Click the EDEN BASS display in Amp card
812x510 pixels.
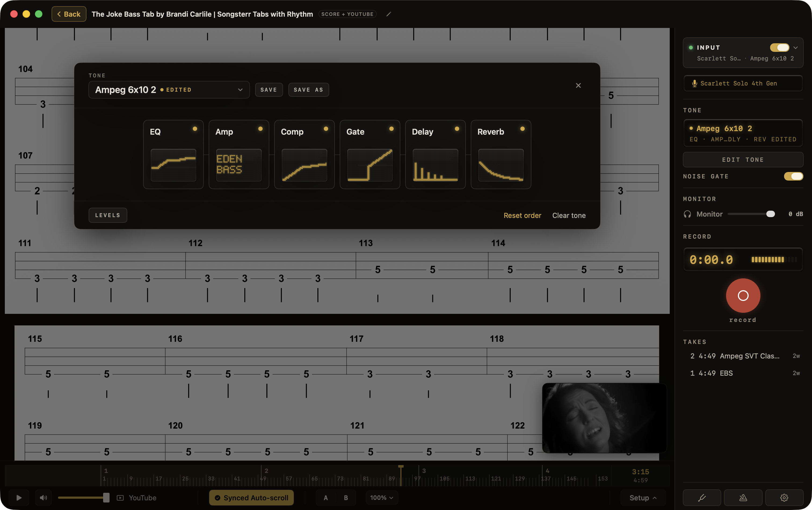[239, 165]
